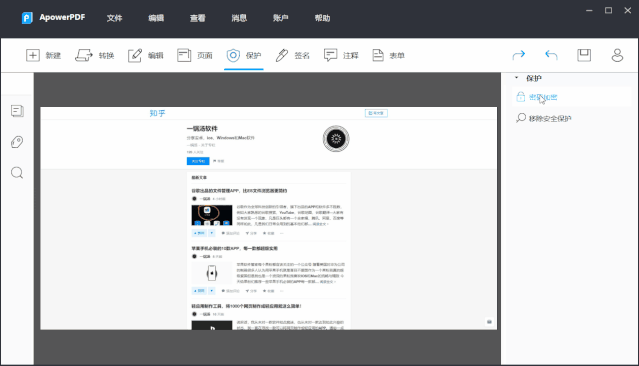This screenshot has height=366, width=639.
Task: Open the 注释 comment tool
Action: [341, 55]
